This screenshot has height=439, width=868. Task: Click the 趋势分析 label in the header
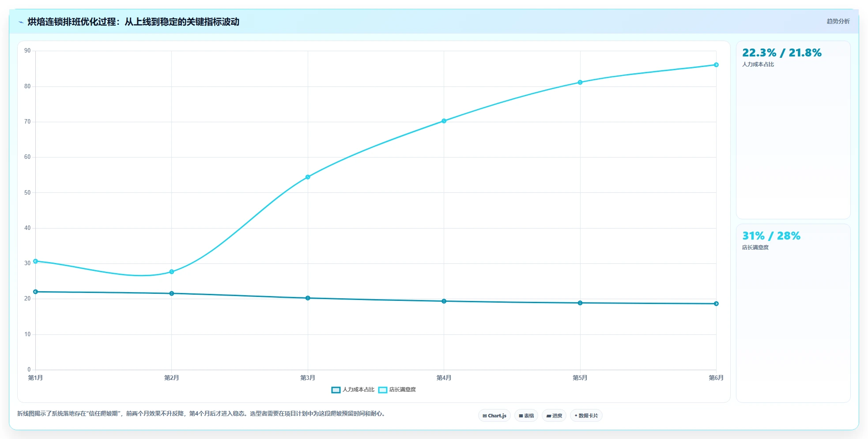pyautogui.click(x=838, y=21)
